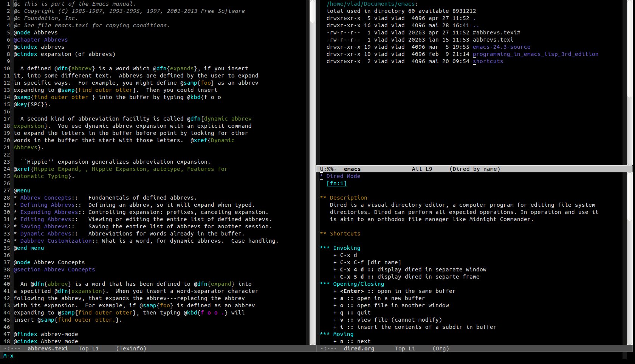Click the 'C-x 5 d' shortcut line
The height and width of the screenshot is (364, 635).
point(406,277)
